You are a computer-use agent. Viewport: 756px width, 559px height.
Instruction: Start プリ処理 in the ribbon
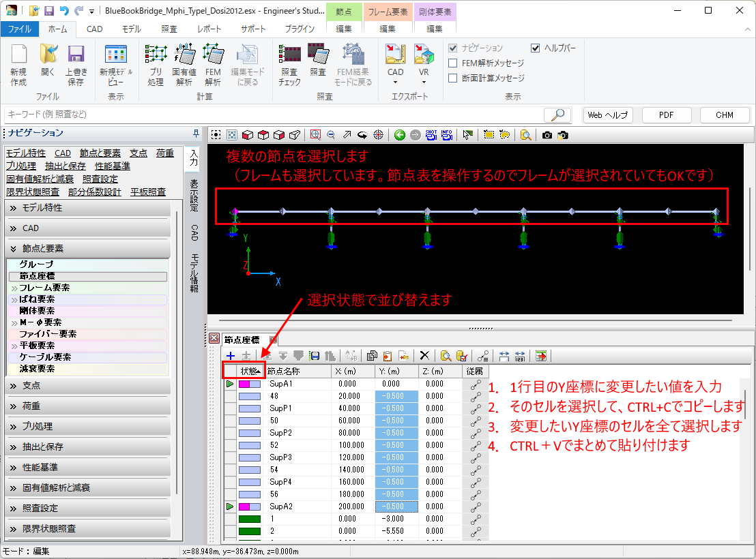(156, 65)
